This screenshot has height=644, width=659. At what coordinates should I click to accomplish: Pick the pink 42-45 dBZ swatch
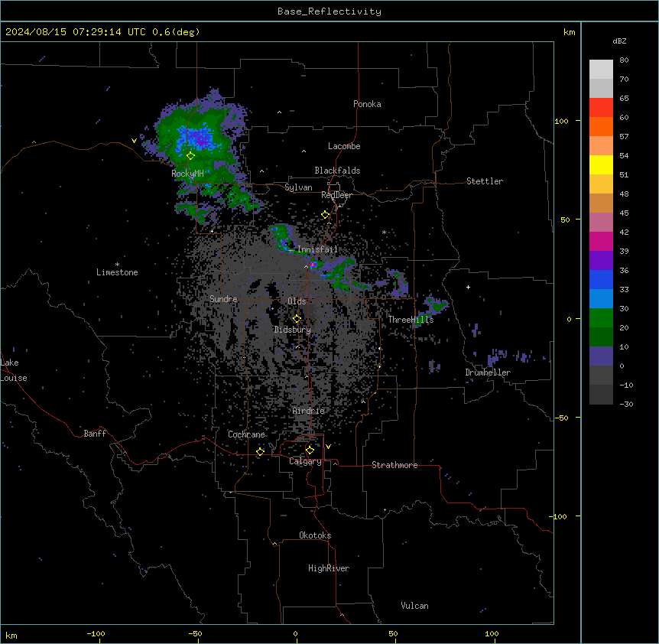pos(601,223)
